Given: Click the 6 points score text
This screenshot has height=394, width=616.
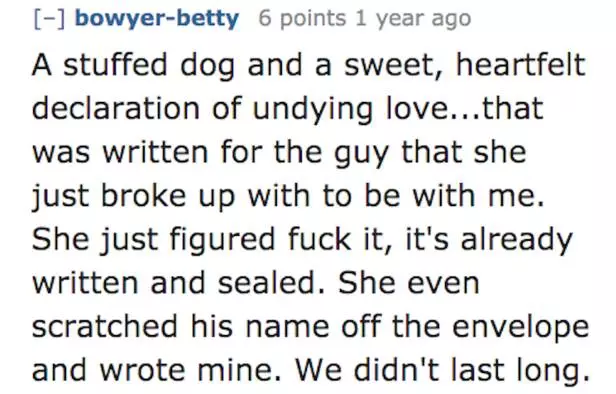Looking at the screenshot, I should pyautogui.click(x=302, y=18).
